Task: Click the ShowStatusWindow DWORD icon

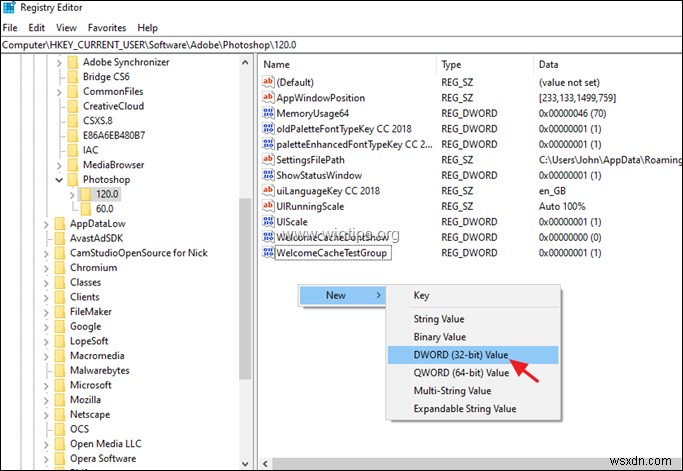Action: click(x=268, y=175)
